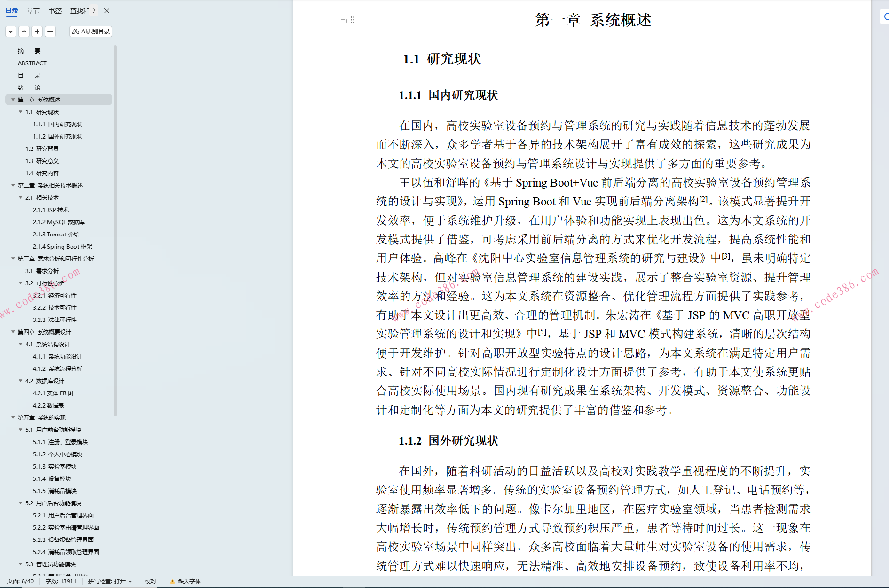
Task: Click the collapse-all minus icon in outline
Action: click(50, 31)
